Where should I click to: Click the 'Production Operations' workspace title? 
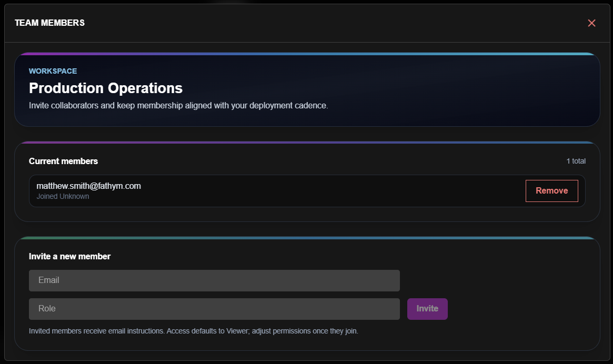[x=106, y=88]
